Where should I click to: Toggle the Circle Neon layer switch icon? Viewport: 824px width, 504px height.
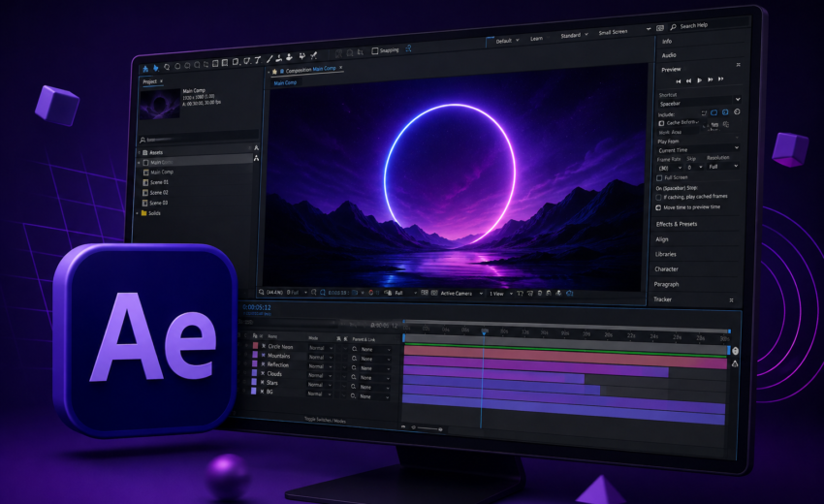coord(264,346)
